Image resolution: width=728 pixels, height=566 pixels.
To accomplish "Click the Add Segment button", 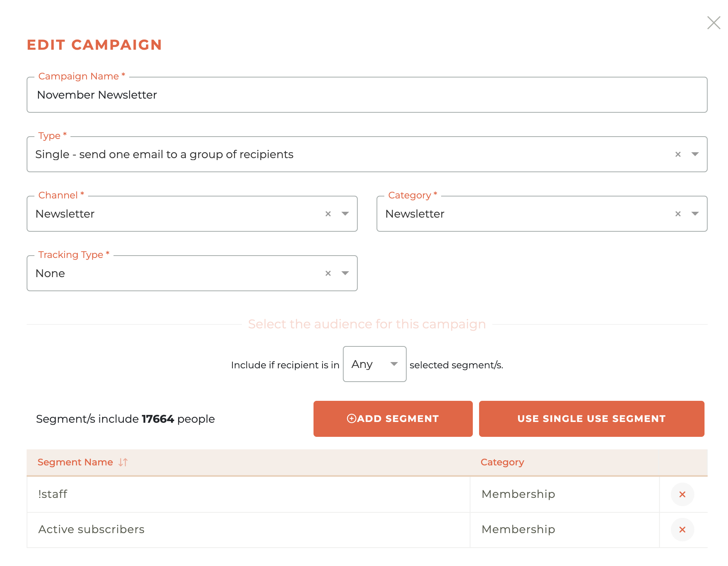I will pos(393,419).
